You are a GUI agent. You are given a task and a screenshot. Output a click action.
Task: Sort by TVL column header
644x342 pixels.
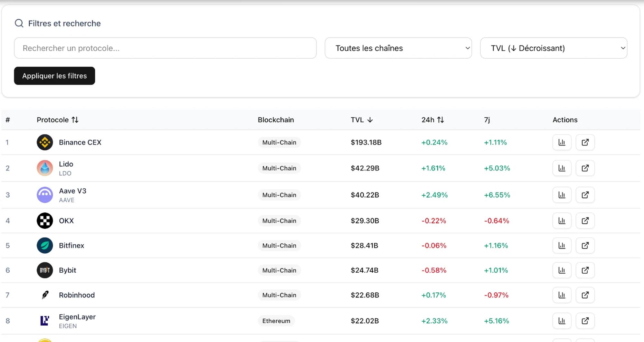click(362, 120)
